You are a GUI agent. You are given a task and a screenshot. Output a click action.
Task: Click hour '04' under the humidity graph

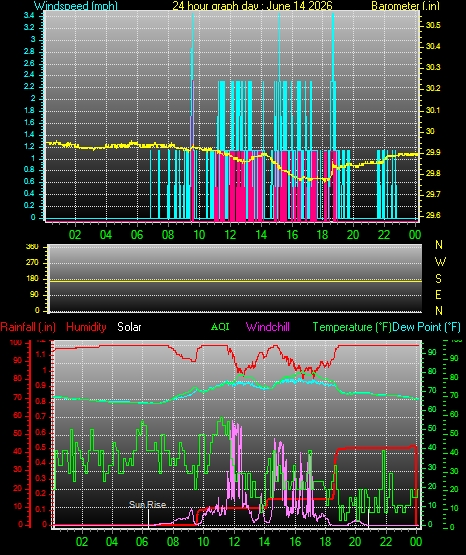tap(112, 542)
